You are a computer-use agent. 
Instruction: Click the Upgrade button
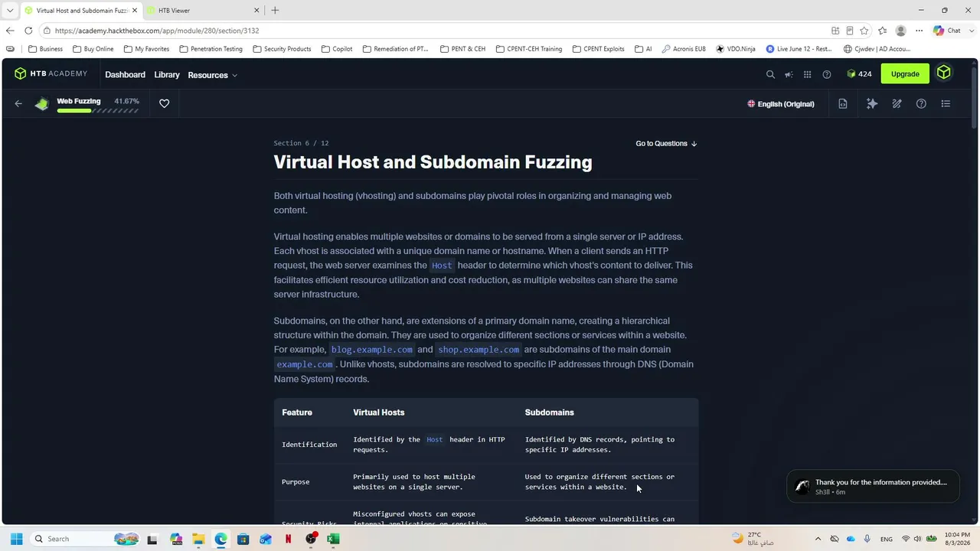pos(905,73)
